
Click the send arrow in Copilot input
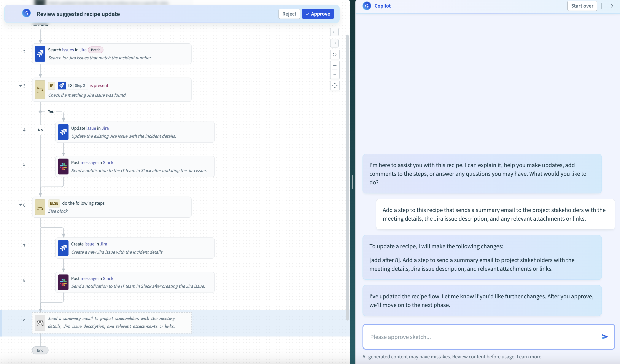coord(605,337)
